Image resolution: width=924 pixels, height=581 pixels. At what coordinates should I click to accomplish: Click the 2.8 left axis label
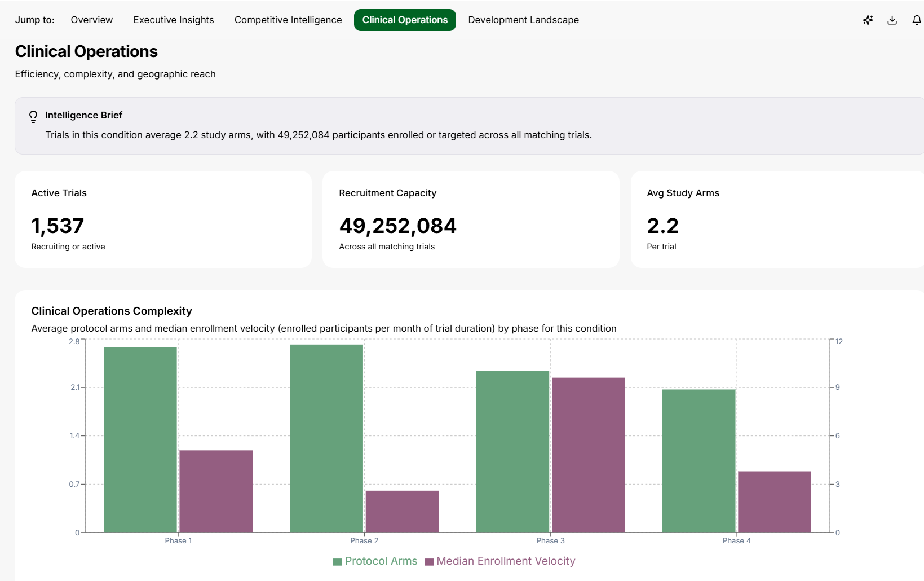pyautogui.click(x=74, y=341)
